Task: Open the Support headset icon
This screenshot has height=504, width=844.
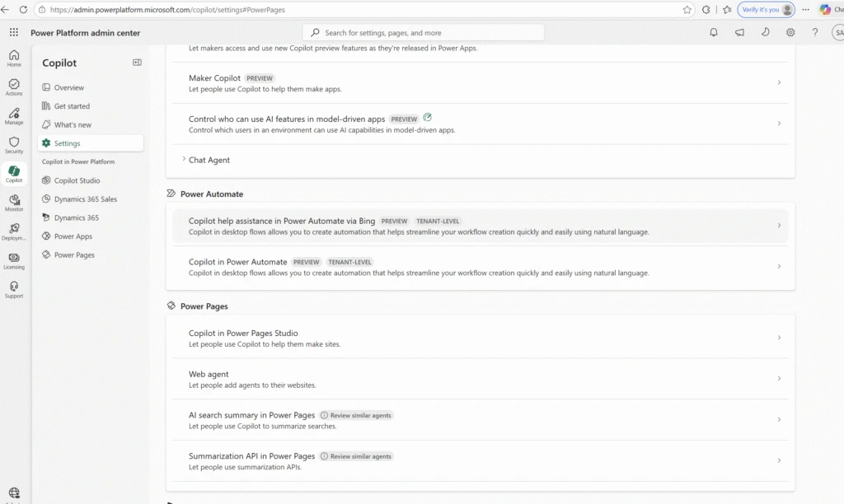Action: pyautogui.click(x=14, y=287)
